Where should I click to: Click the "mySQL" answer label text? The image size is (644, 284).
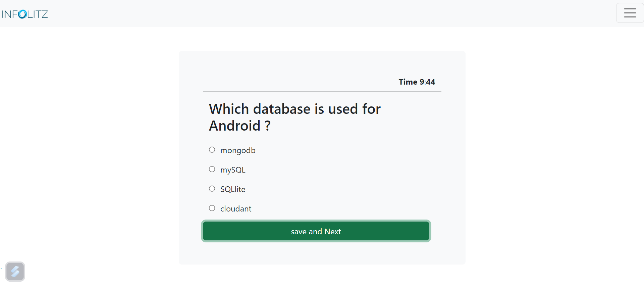[233, 170]
